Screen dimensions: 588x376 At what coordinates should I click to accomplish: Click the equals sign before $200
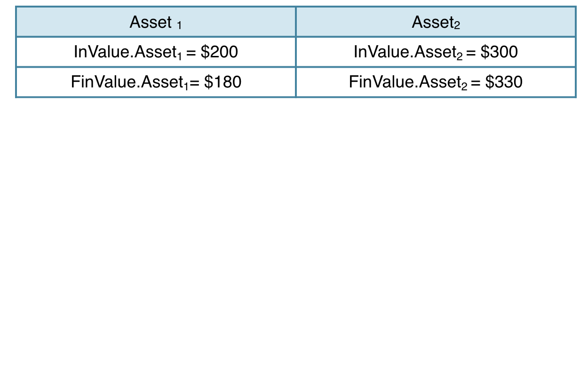[x=191, y=52]
